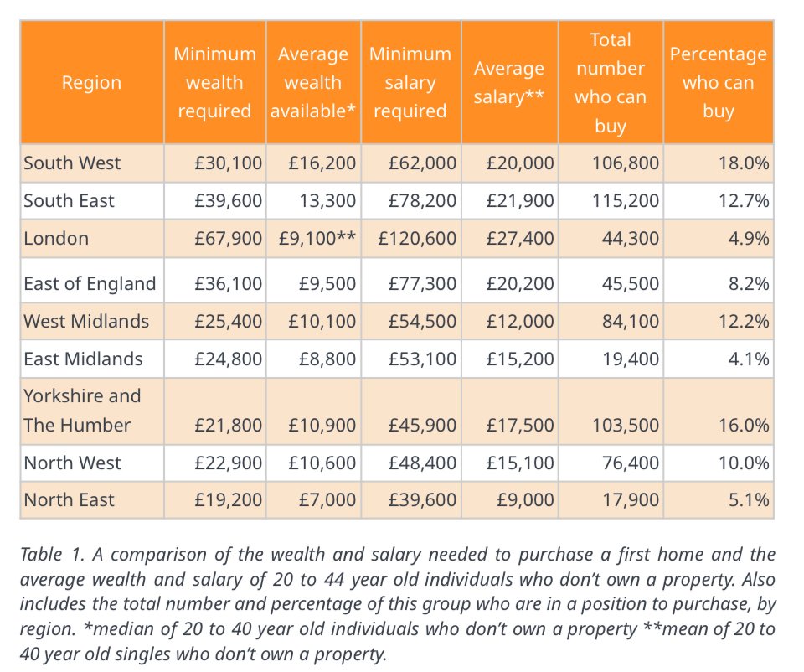Click the London region cell
Image resolution: width=804 pixels, height=672 pixels.
point(56,239)
